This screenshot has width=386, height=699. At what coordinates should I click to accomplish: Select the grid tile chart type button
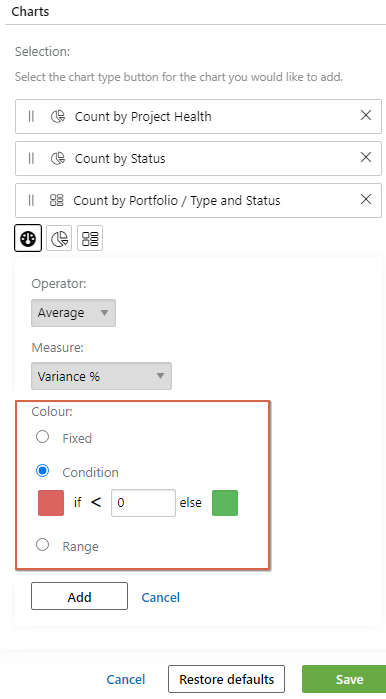click(x=90, y=238)
